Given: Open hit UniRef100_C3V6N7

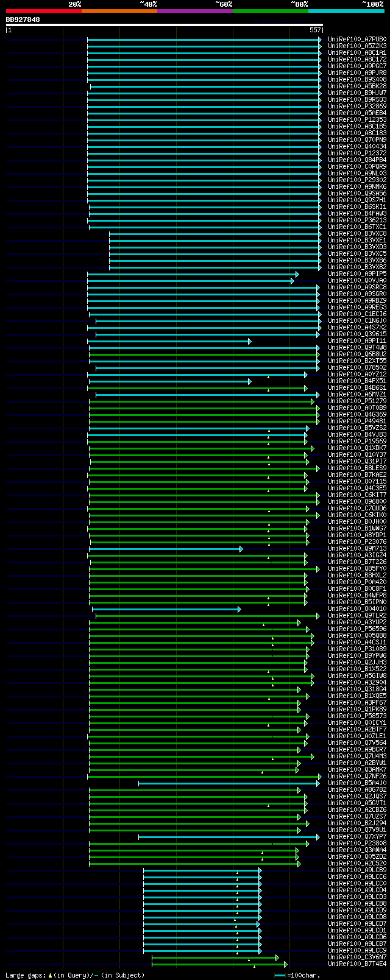Looking at the screenshot, I should tap(357, 957).
